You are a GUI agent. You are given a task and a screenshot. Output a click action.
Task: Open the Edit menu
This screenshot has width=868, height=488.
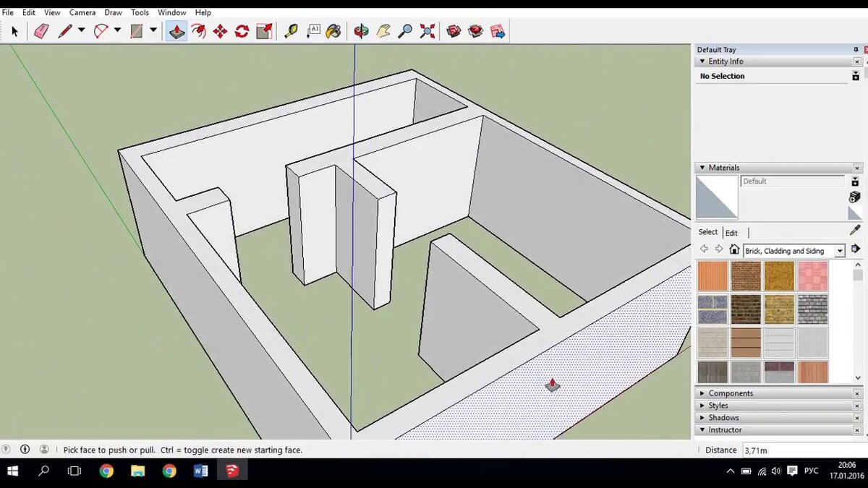point(29,12)
